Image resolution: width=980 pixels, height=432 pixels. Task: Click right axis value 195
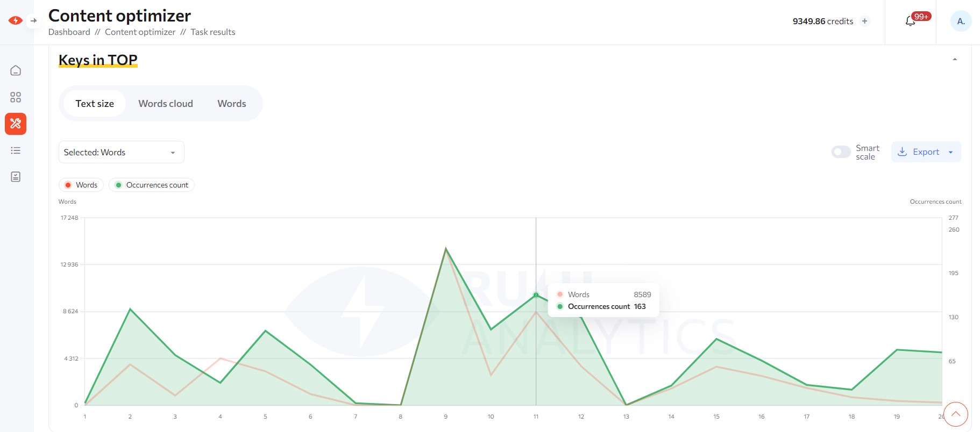click(954, 273)
